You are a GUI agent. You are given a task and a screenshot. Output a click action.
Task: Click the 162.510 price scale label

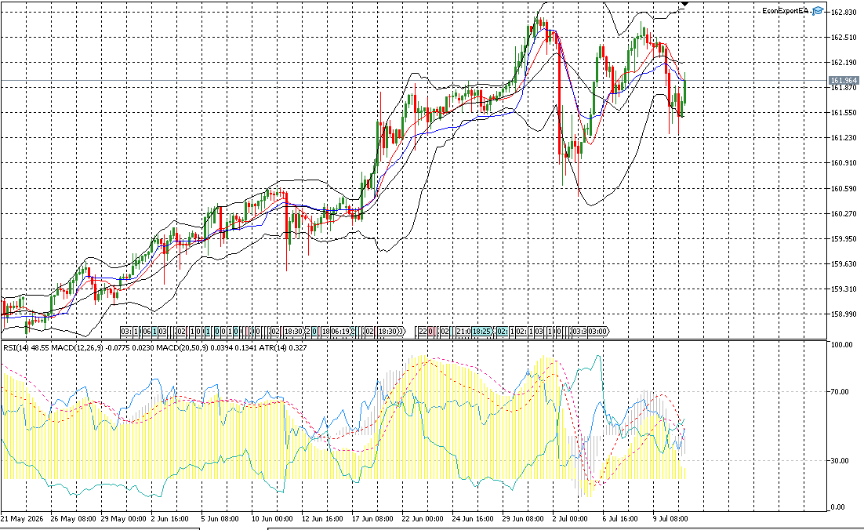[843, 37]
